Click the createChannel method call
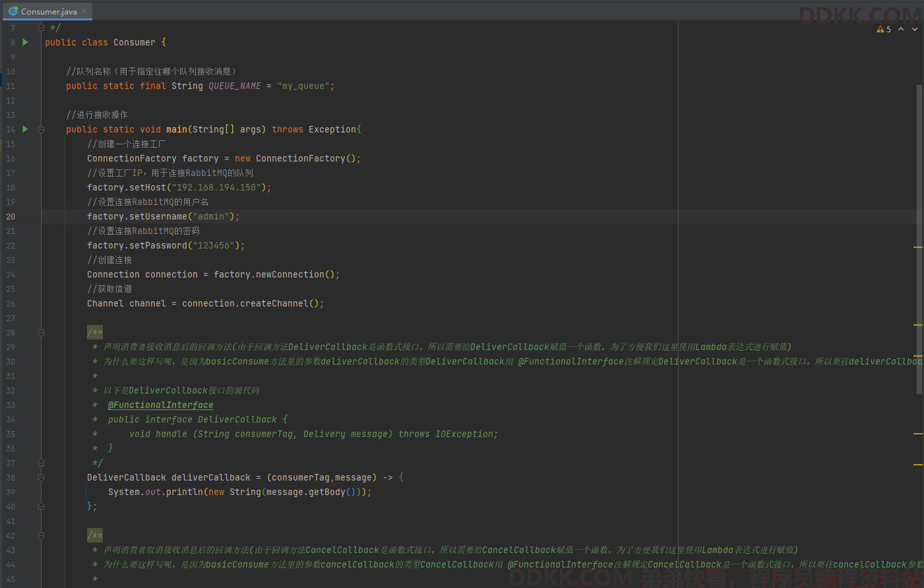The width and height of the screenshot is (924, 588). click(274, 303)
